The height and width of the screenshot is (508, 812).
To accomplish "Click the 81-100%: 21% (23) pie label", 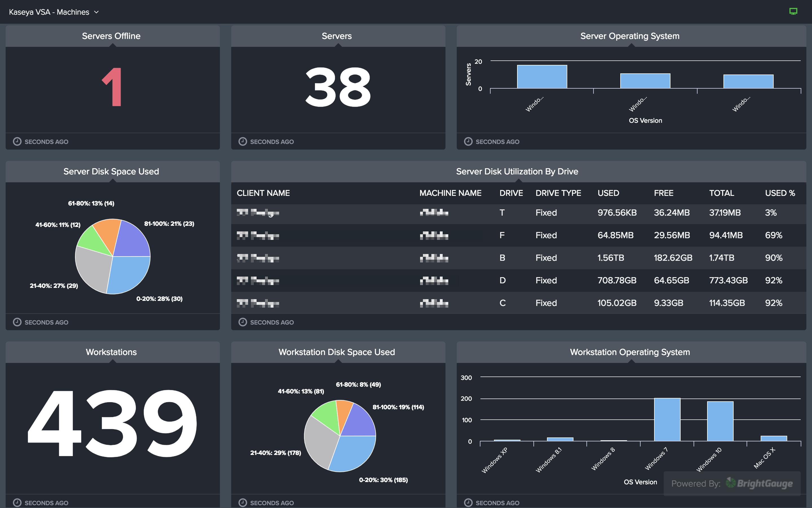I will (169, 224).
